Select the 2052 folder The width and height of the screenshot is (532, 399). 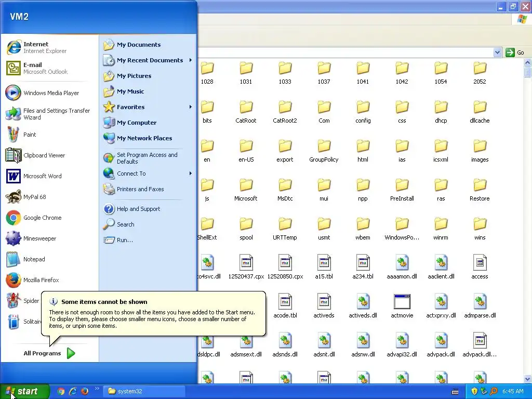480,72
